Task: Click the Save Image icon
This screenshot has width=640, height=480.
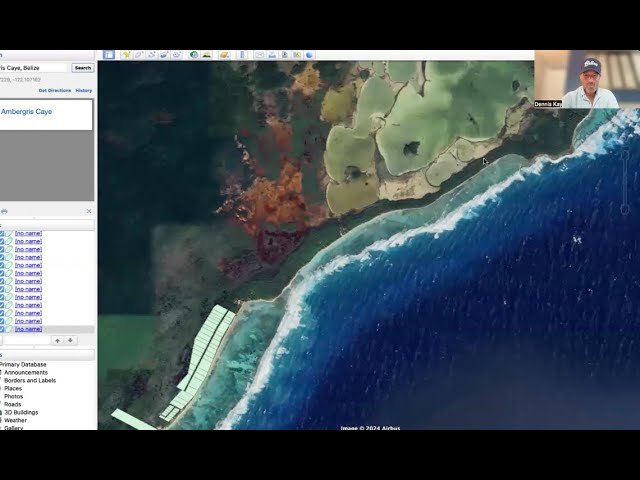Action: [x=284, y=55]
